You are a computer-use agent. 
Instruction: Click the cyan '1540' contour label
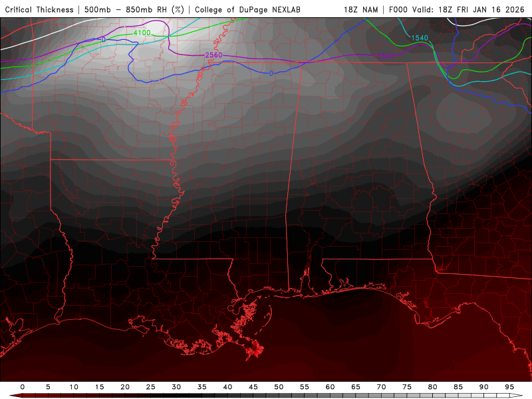click(x=420, y=38)
